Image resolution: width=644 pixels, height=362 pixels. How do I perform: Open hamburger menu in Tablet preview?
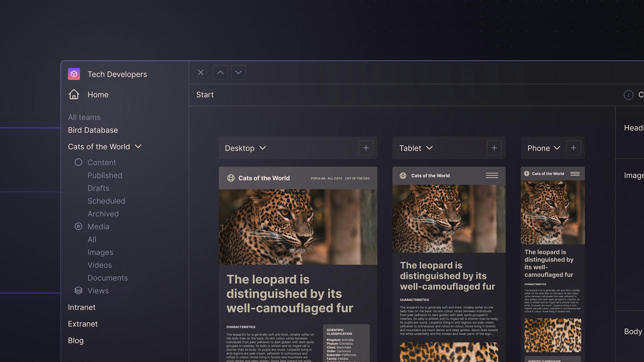tap(492, 175)
